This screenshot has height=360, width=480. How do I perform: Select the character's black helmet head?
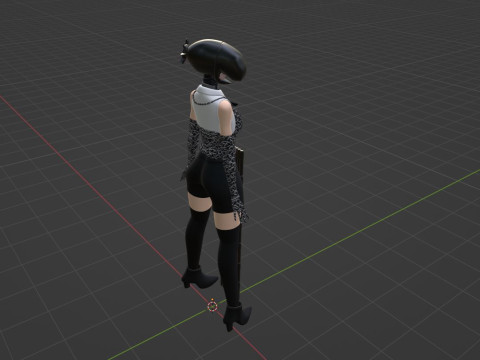pos(217,61)
